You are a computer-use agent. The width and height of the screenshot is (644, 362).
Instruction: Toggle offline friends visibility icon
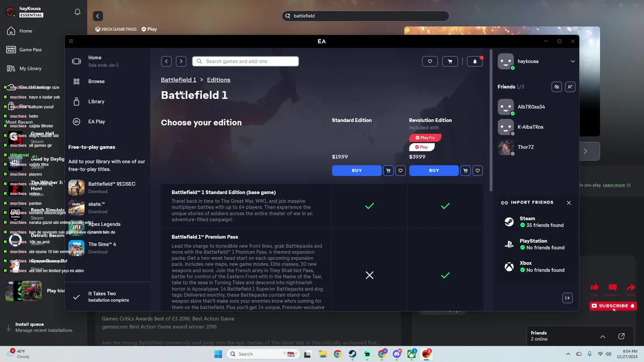click(x=556, y=87)
